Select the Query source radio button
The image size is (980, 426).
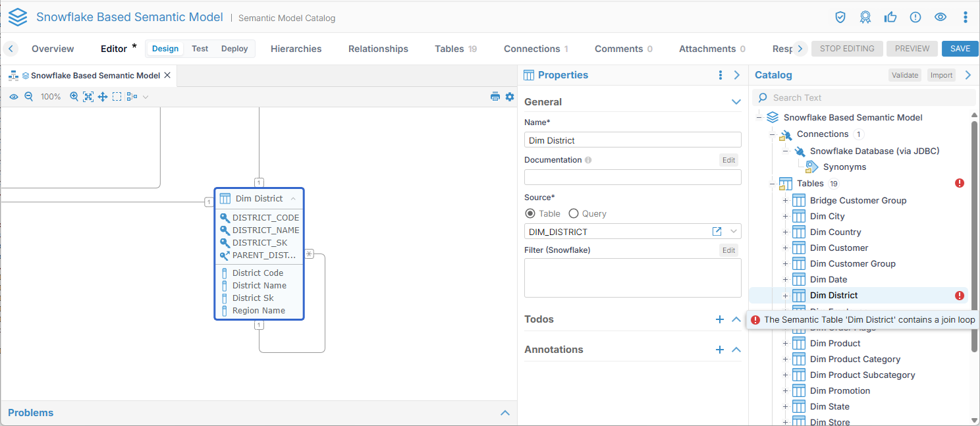[573, 213]
